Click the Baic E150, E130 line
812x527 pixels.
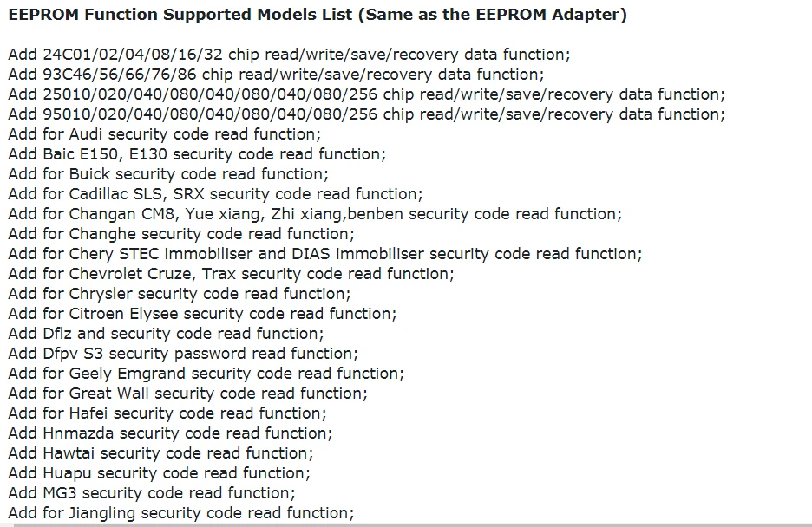[x=197, y=154]
